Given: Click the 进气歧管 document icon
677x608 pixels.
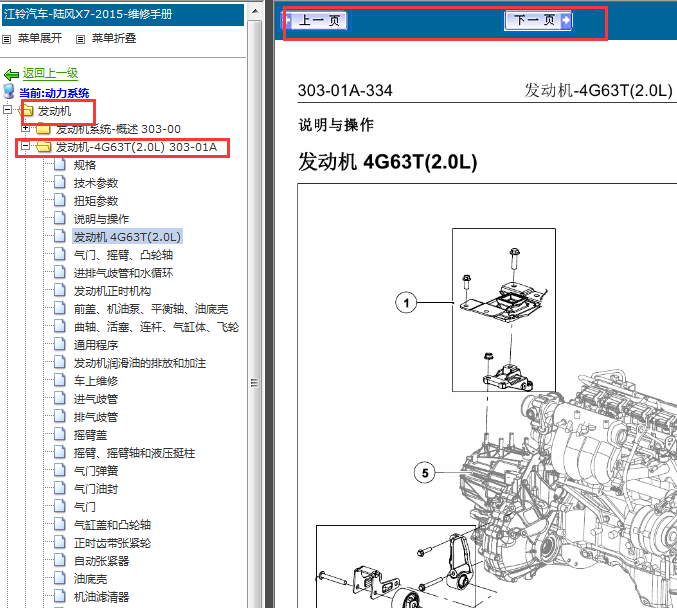Looking at the screenshot, I should tap(60, 398).
